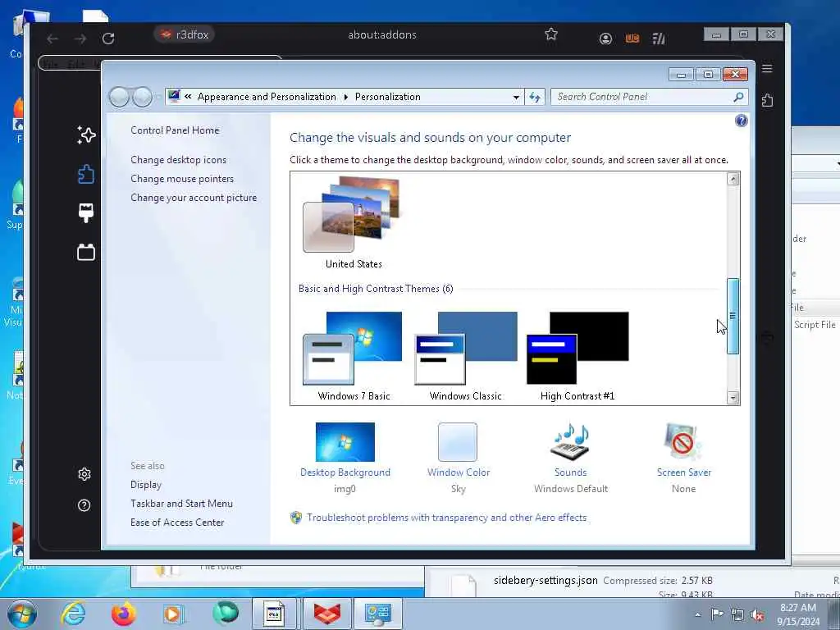Show hidden tray icons arrow
The image size is (840, 630).
point(697,614)
